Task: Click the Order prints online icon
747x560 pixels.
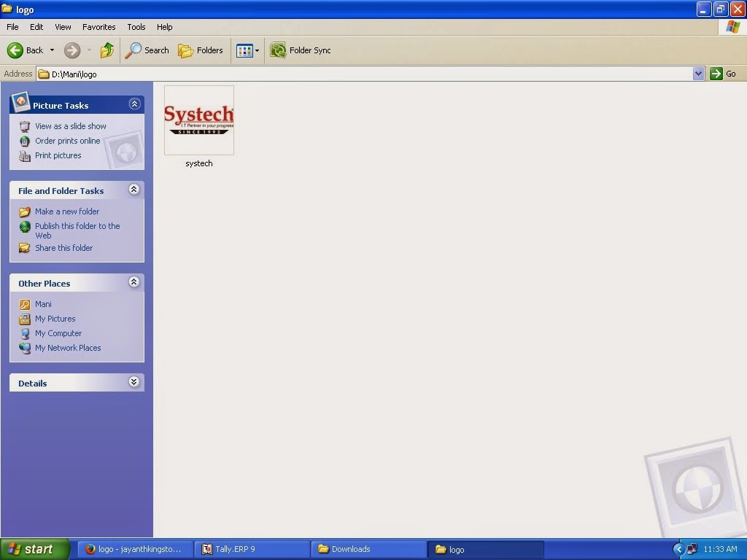Action: coord(25,141)
